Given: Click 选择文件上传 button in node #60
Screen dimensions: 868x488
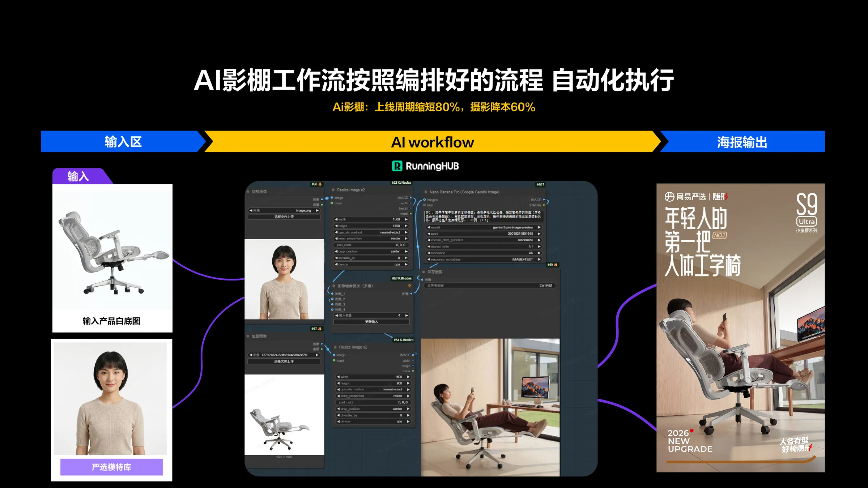Looking at the screenshot, I should point(284,217).
